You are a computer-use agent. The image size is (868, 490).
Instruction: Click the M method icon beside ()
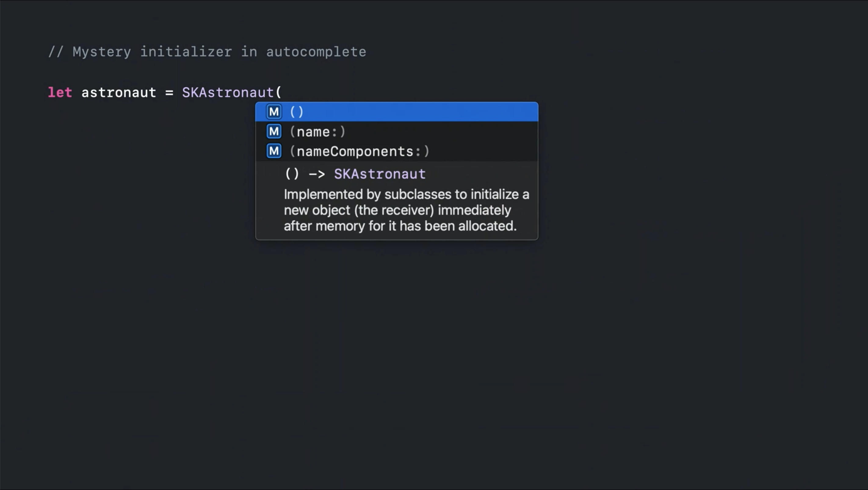[274, 112]
